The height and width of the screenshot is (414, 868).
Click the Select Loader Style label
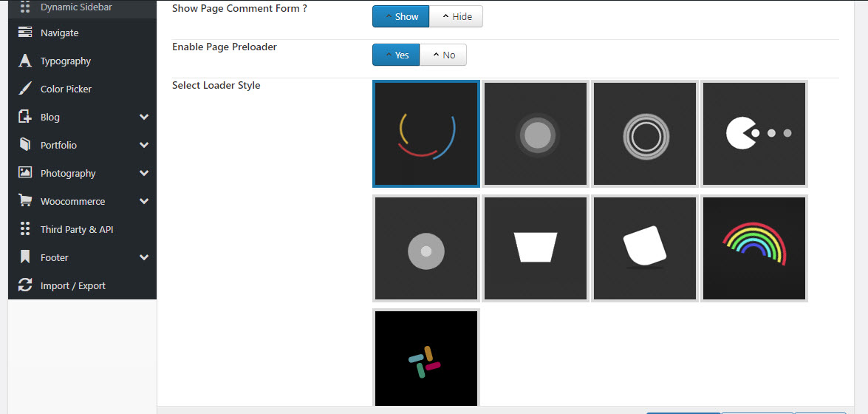click(216, 85)
